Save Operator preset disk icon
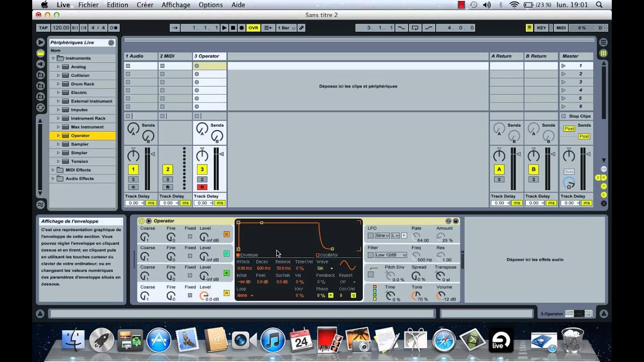644x362 pixels. tap(456, 221)
